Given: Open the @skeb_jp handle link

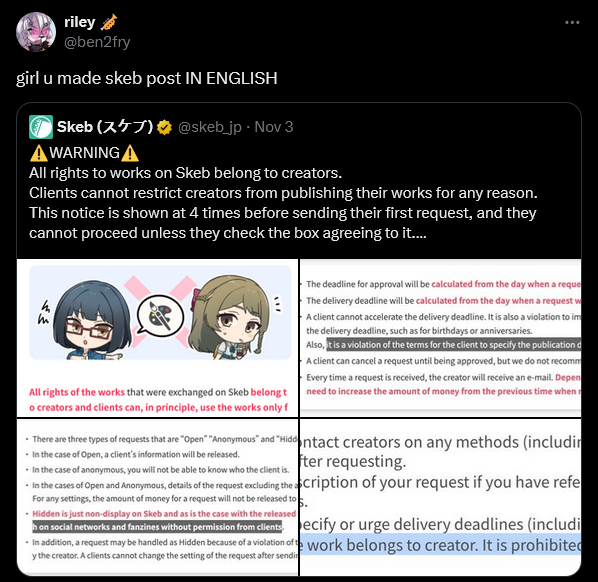Looking at the screenshot, I should coord(210,127).
